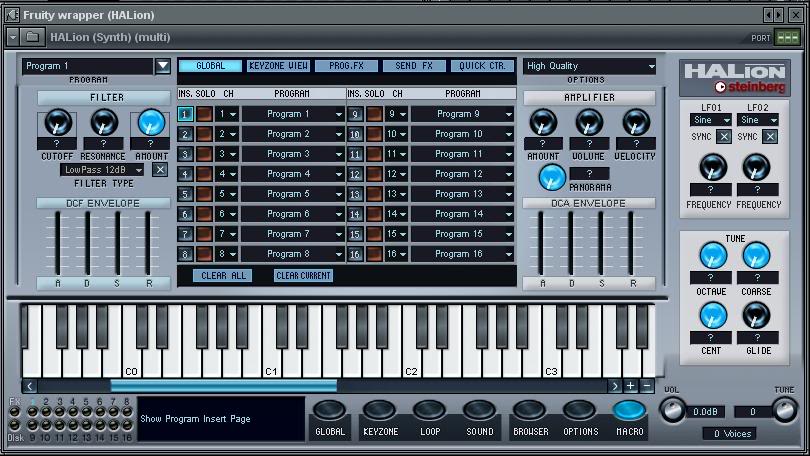Toggle solo for slot 2
The image size is (810, 456).
pos(204,134)
